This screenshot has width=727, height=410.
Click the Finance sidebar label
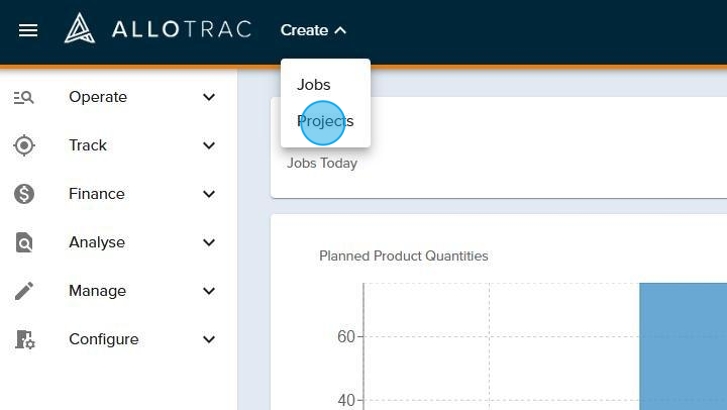97,194
